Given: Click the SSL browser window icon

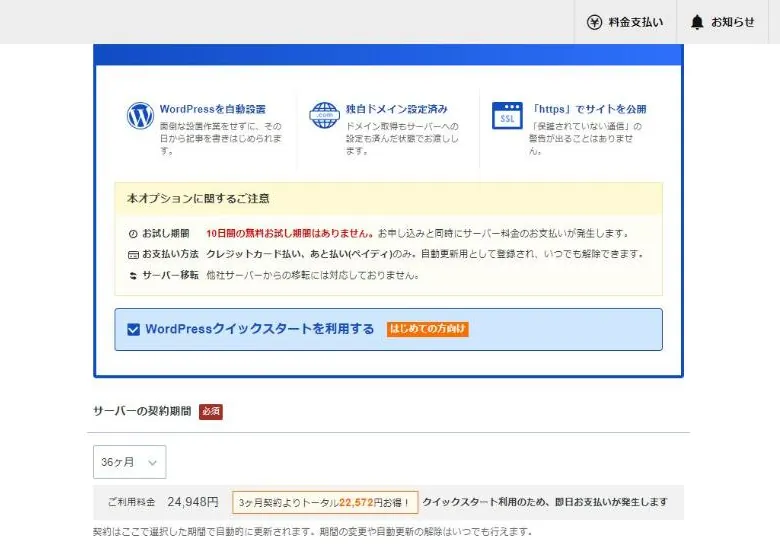Looking at the screenshot, I should (507, 115).
